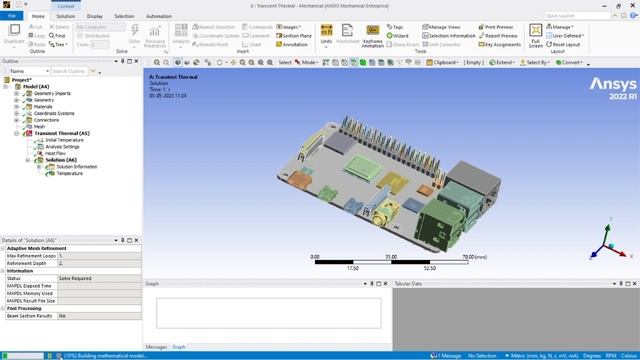
Task: Pin the Tabular Data panel
Action: 621,284
